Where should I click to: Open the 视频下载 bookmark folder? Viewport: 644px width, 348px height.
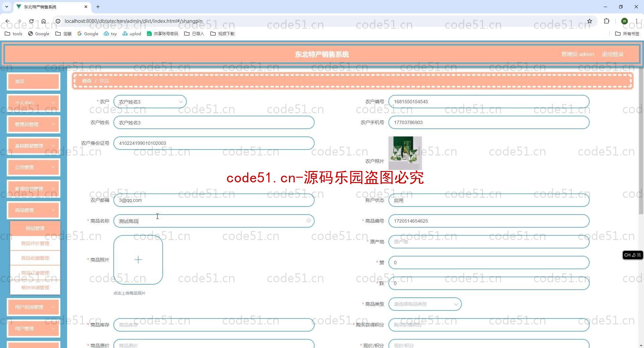coord(222,34)
